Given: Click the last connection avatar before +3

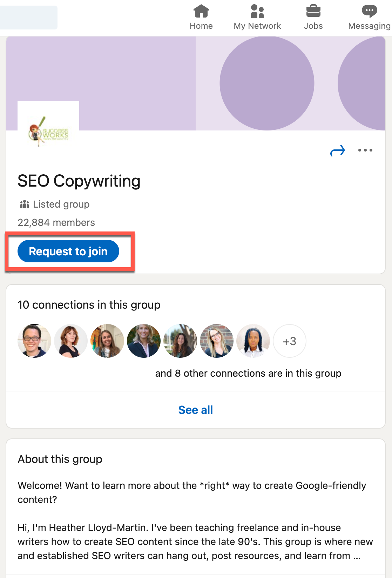Looking at the screenshot, I should click(x=253, y=341).
